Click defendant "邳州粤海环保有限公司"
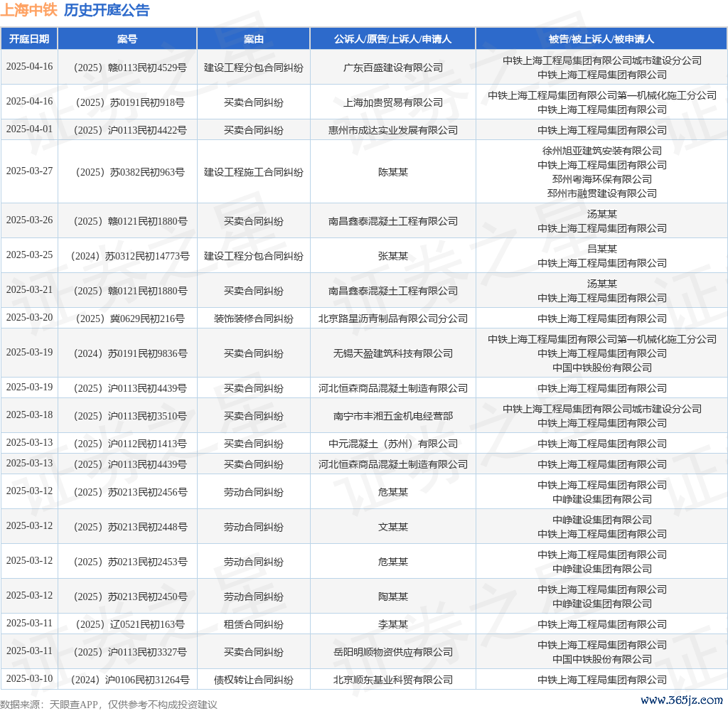 [601, 179]
